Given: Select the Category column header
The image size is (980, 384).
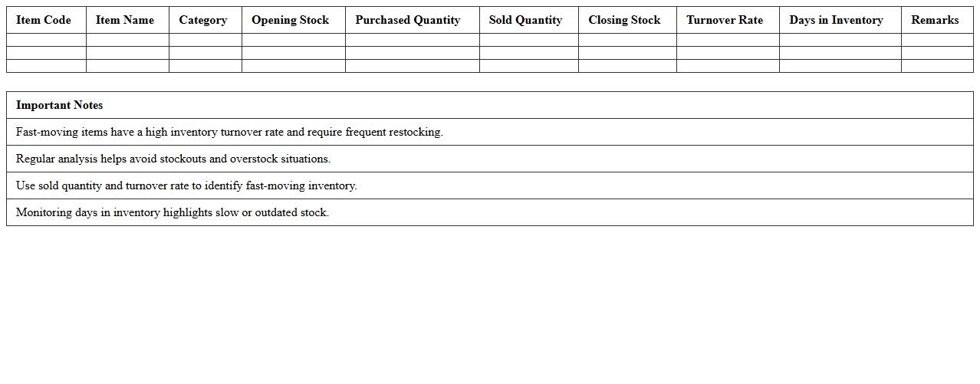Looking at the screenshot, I should [x=203, y=20].
